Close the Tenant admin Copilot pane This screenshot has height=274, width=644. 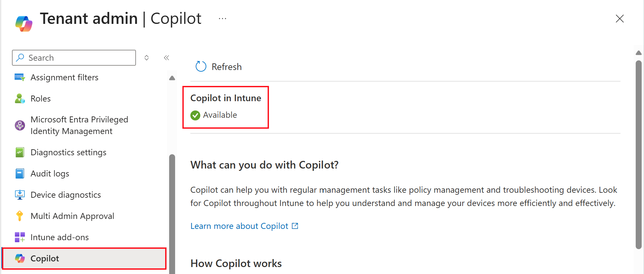[619, 19]
